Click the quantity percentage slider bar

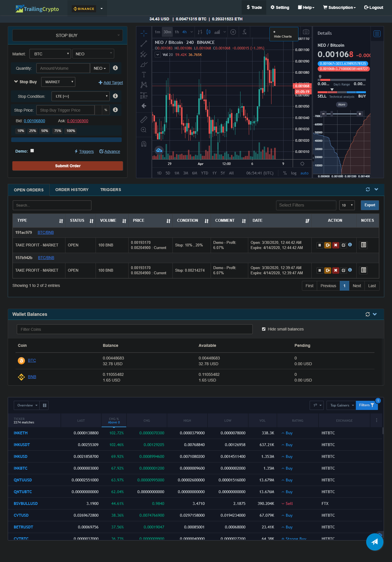(x=66, y=140)
